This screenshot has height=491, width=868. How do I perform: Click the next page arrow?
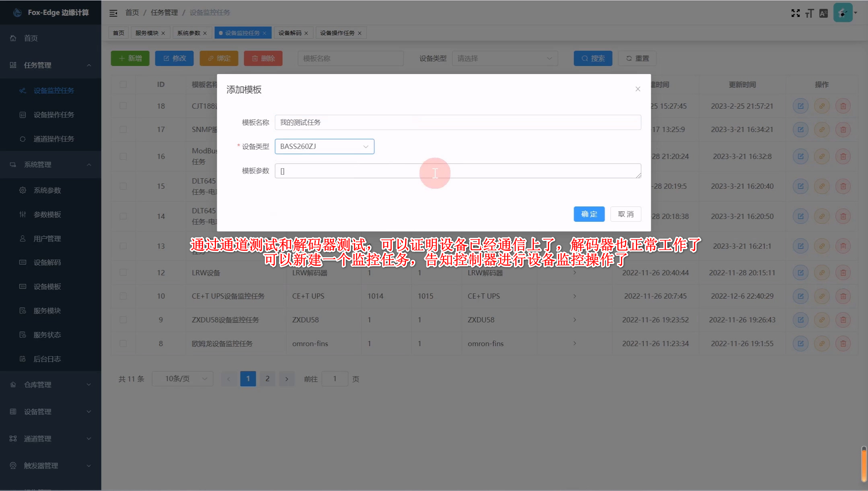pos(287,379)
